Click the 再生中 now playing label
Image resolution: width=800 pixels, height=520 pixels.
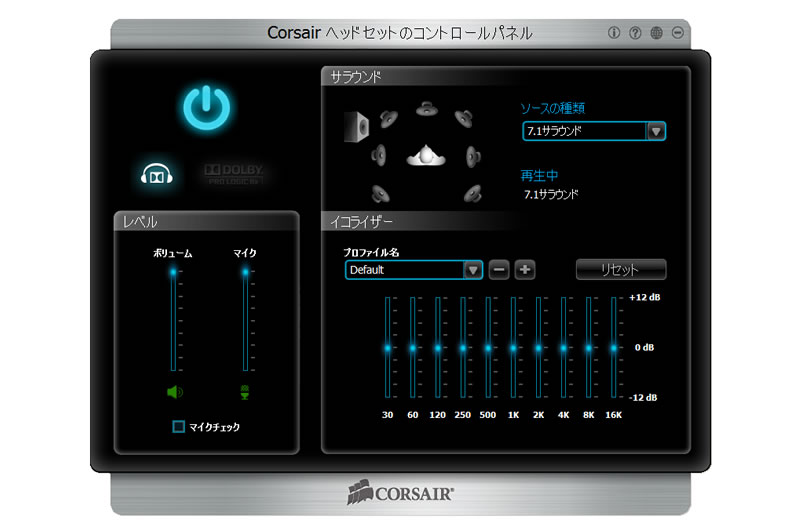pos(539,176)
